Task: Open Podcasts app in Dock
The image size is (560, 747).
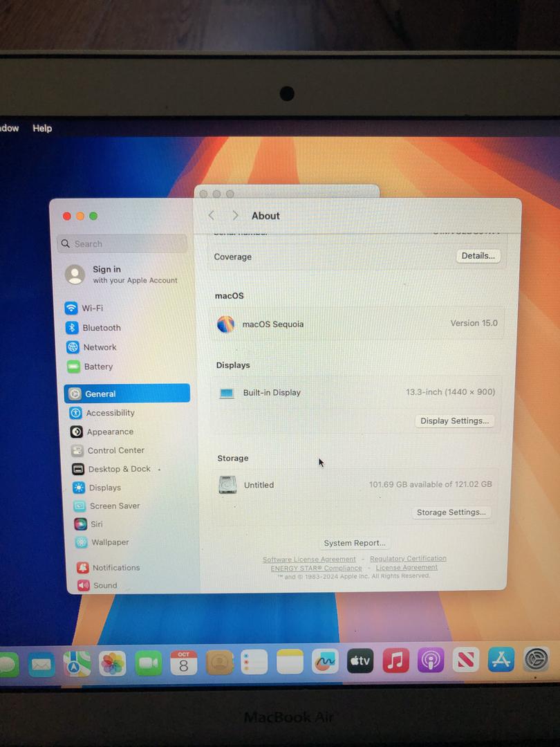Action: [431, 661]
